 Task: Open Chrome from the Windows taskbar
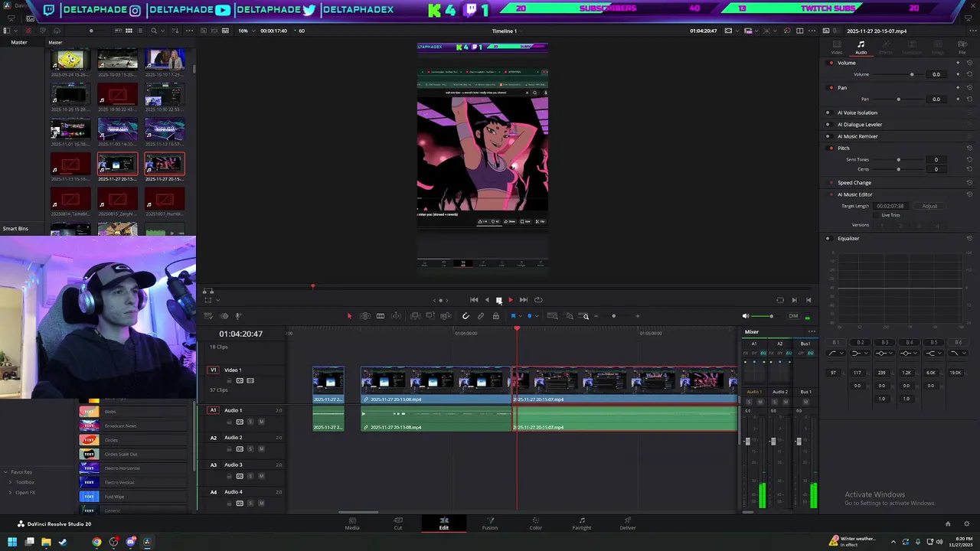(x=96, y=542)
